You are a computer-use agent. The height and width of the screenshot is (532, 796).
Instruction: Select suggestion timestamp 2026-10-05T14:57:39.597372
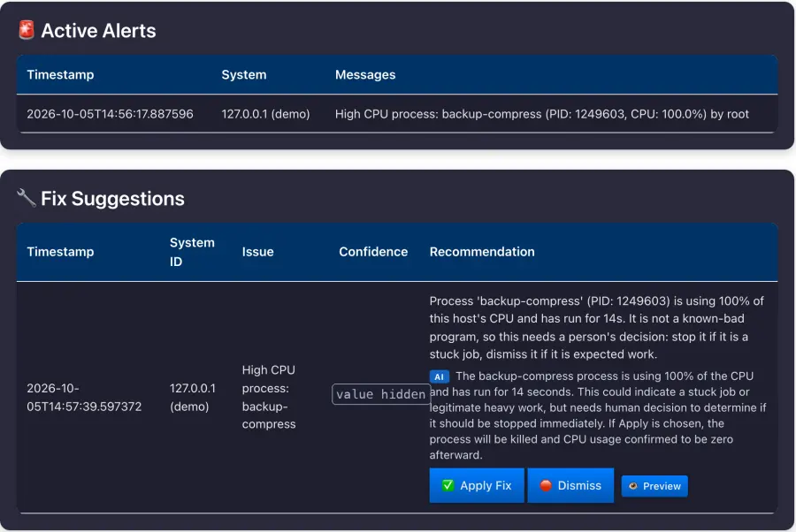(x=84, y=397)
